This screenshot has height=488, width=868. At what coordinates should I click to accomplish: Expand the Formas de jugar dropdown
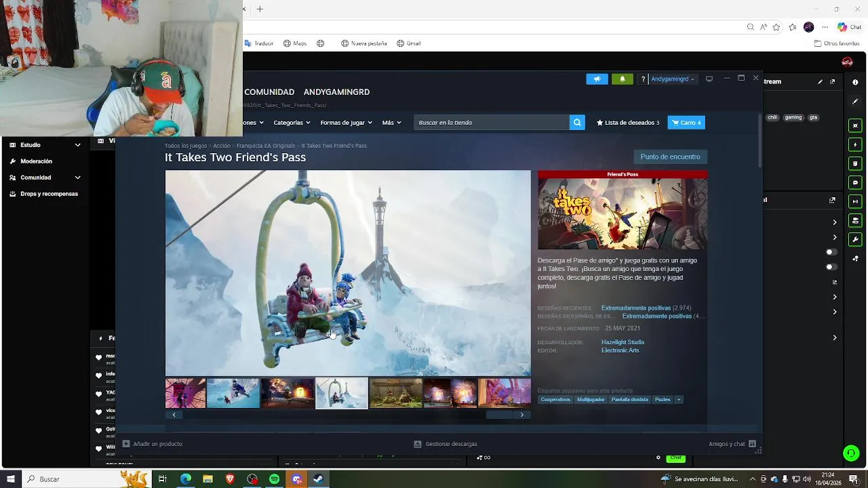point(346,123)
